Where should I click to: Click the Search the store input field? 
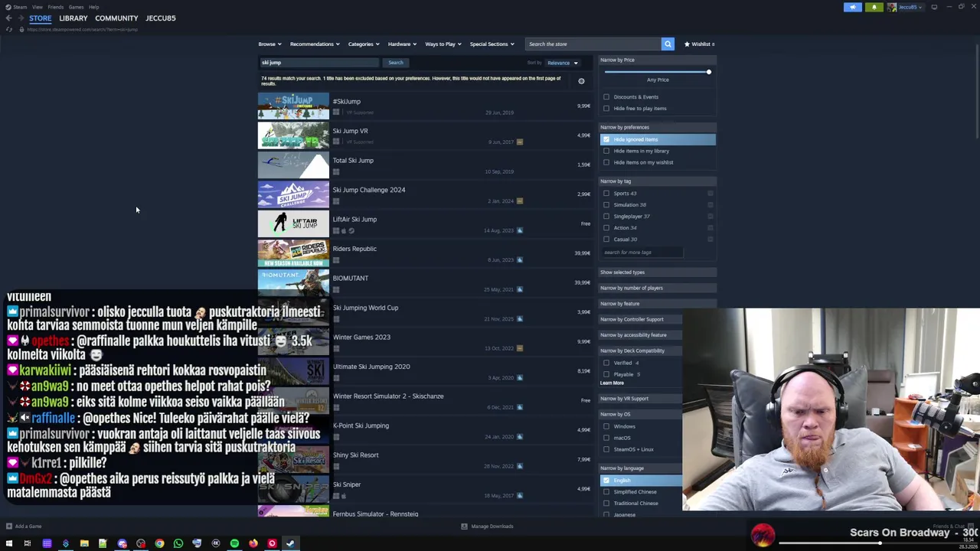(593, 44)
